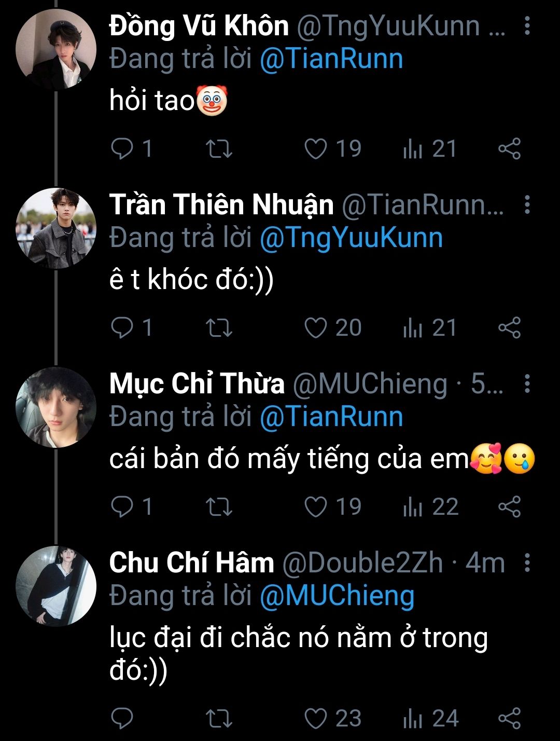Like Trần Thiên Nhuận's tweet
The height and width of the screenshot is (741, 560).
[315, 328]
